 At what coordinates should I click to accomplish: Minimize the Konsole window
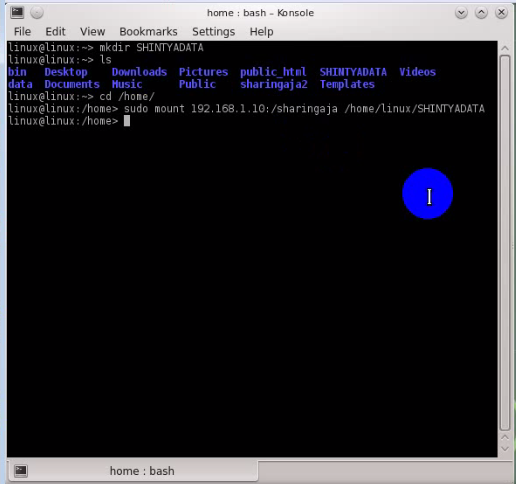[x=461, y=13]
